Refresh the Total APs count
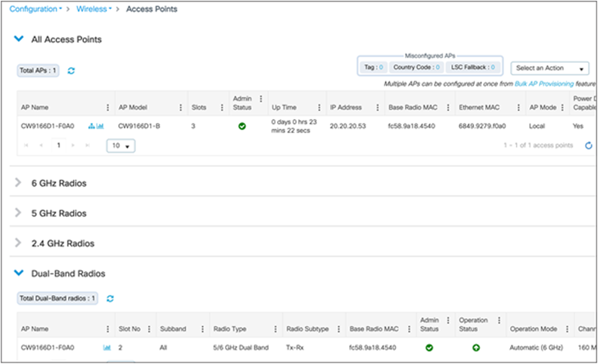This screenshot has height=364, width=598. [71, 70]
